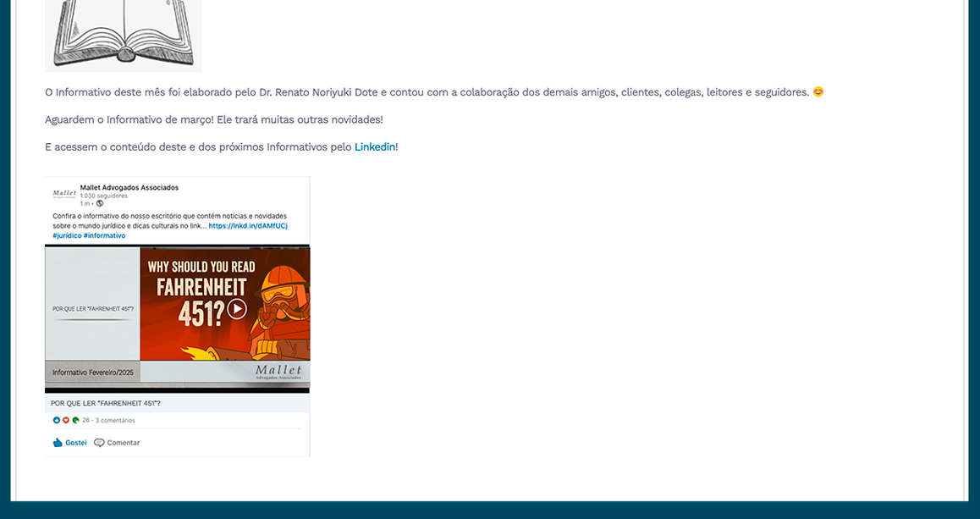The width and height of the screenshot is (980, 519).
Task: Click the #informativo hashtag
Action: pos(104,235)
